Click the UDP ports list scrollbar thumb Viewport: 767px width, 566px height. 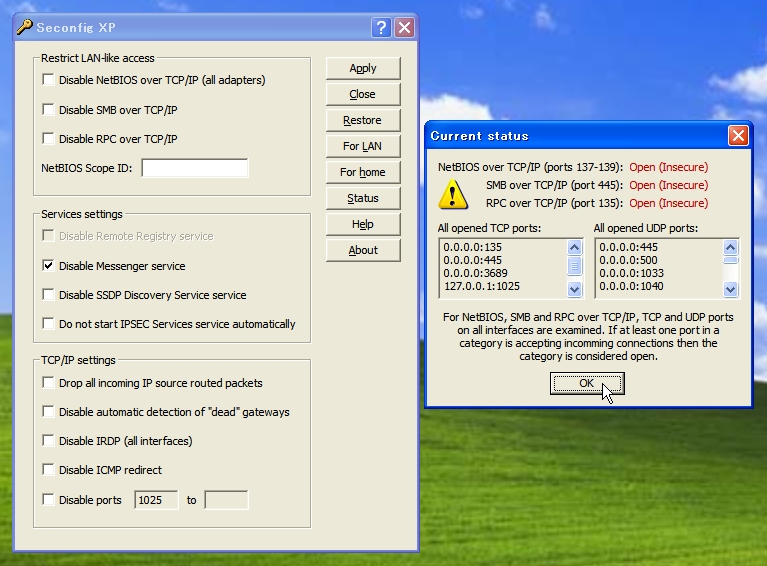(730, 260)
